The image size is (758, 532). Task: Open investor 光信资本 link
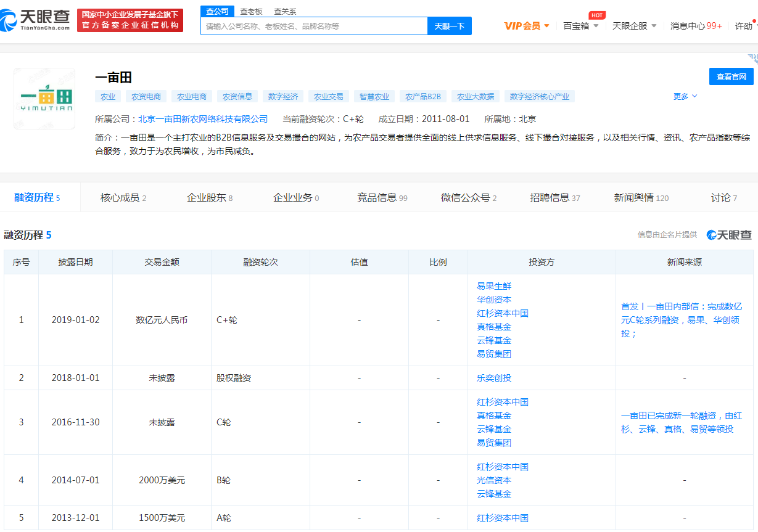point(494,480)
